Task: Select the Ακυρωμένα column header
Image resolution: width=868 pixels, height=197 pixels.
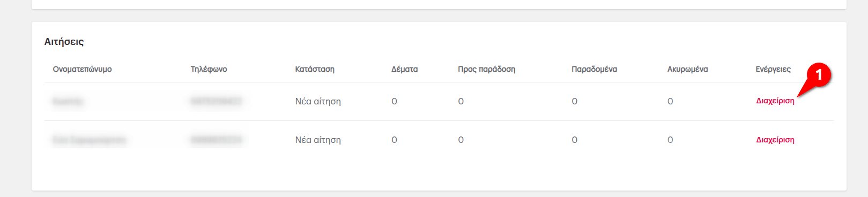Action: 687,69
